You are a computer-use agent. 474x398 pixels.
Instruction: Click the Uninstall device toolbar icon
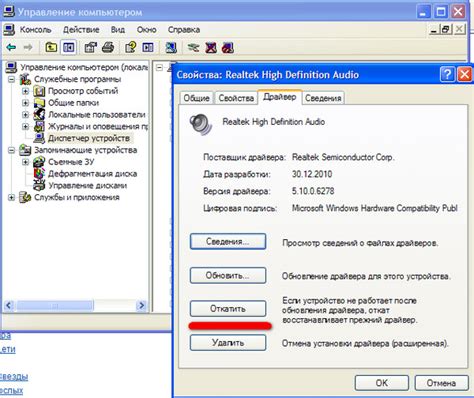pos(211,48)
